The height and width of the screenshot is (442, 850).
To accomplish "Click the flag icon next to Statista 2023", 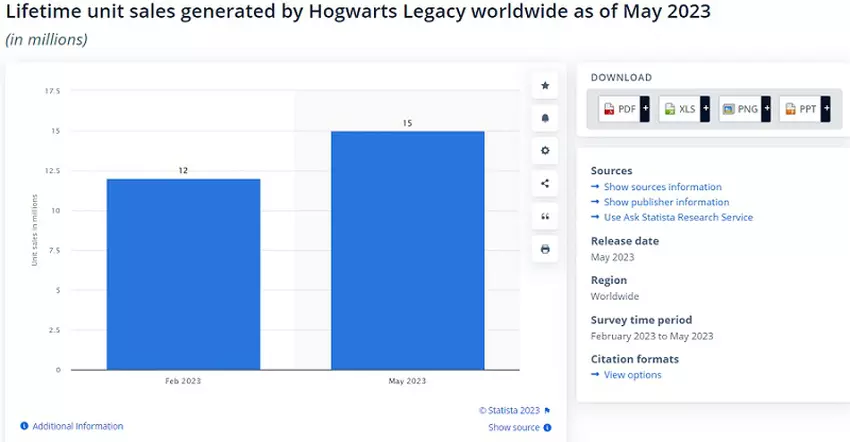I will click(x=547, y=410).
